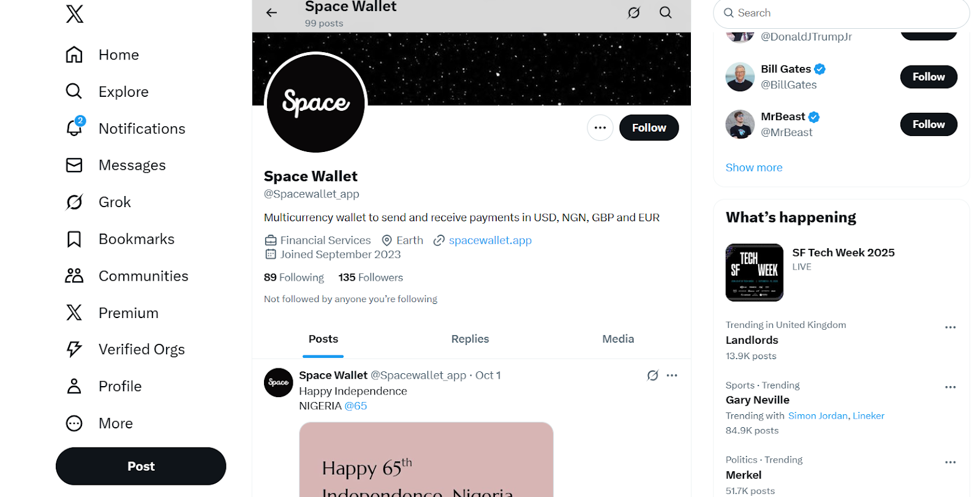Open the SF Tech Week thumbnail
The width and height of the screenshot is (980, 497).
tap(754, 272)
